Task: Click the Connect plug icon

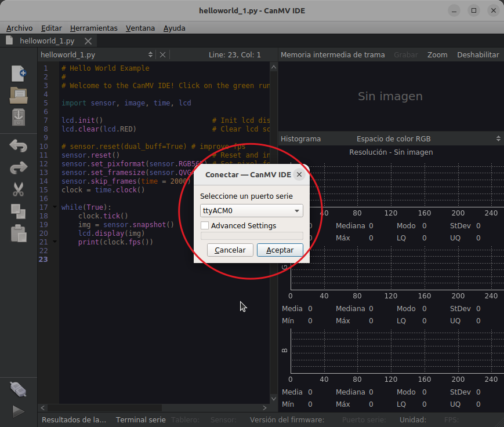Action: point(19,389)
